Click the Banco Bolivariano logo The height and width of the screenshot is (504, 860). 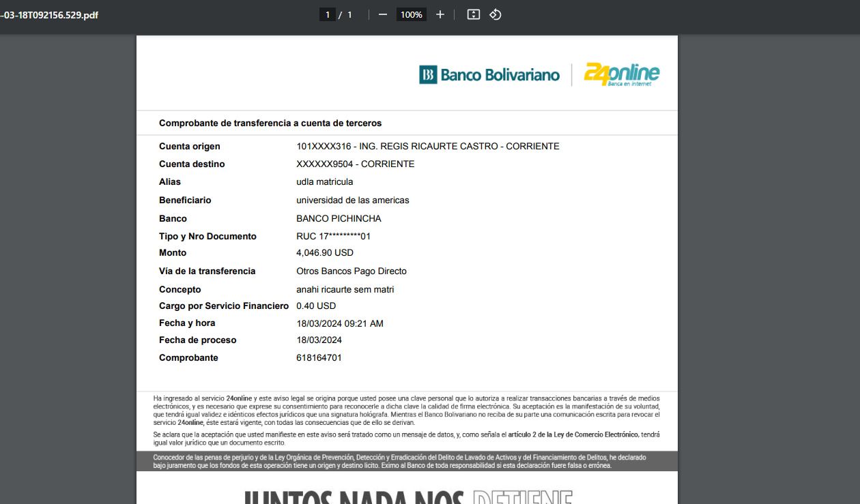point(489,74)
